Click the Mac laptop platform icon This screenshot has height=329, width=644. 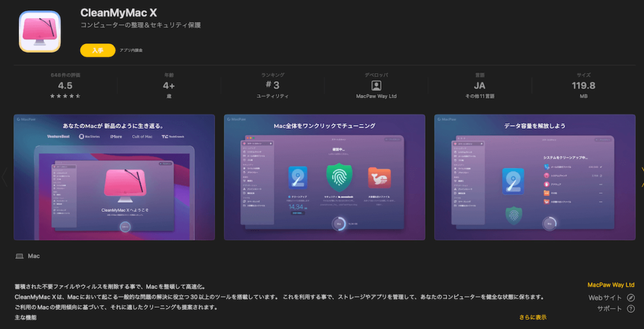pos(19,256)
